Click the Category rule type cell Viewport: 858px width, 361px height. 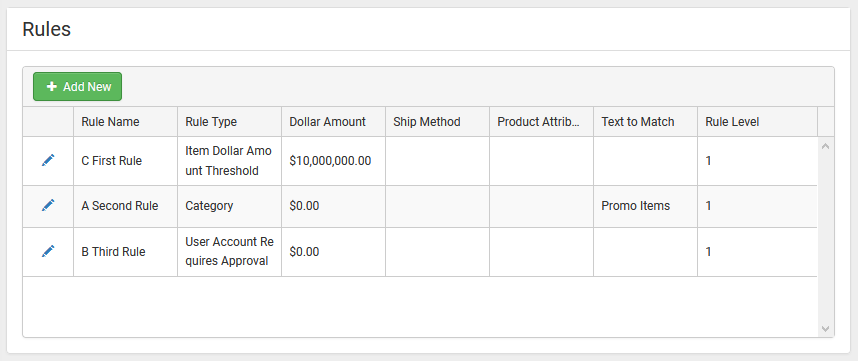pos(229,206)
